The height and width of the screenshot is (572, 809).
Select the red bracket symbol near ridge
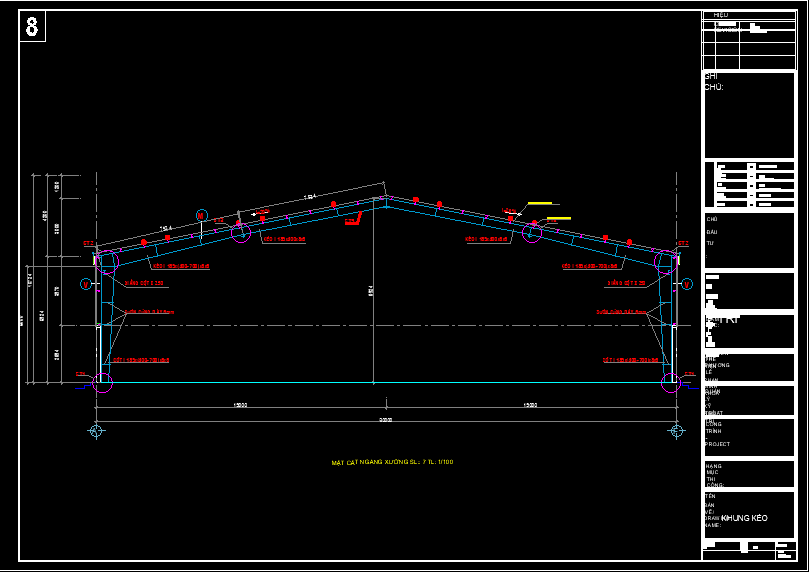click(x=353, y=219)
